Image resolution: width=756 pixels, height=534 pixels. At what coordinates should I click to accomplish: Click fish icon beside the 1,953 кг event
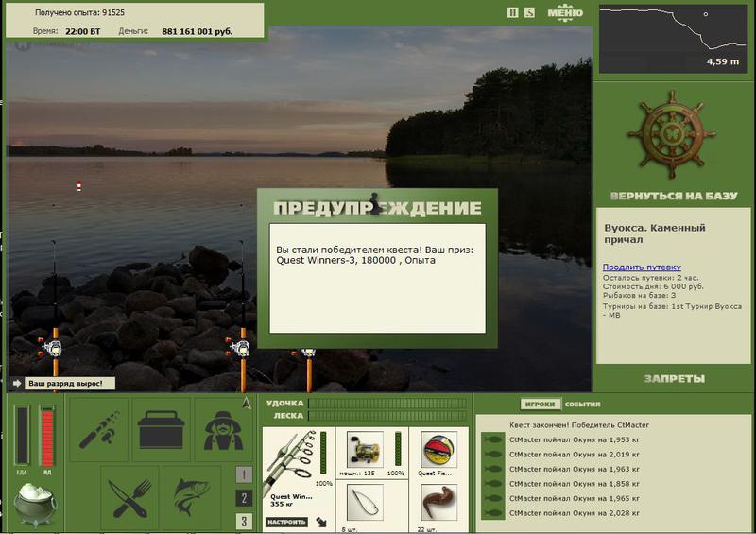coord(492,439)
